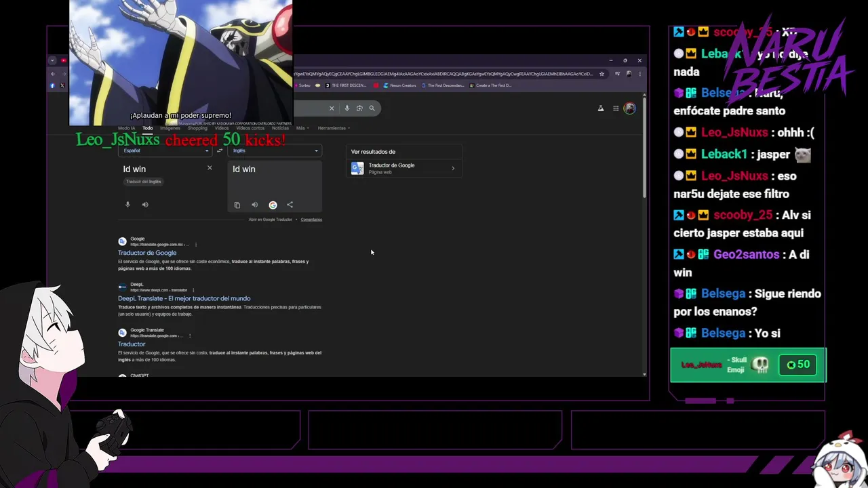Image resolution: width=868 pixels, height=488 pixels.
Task: Open the browser three-dot menu
Action: [x=639, y=74]
